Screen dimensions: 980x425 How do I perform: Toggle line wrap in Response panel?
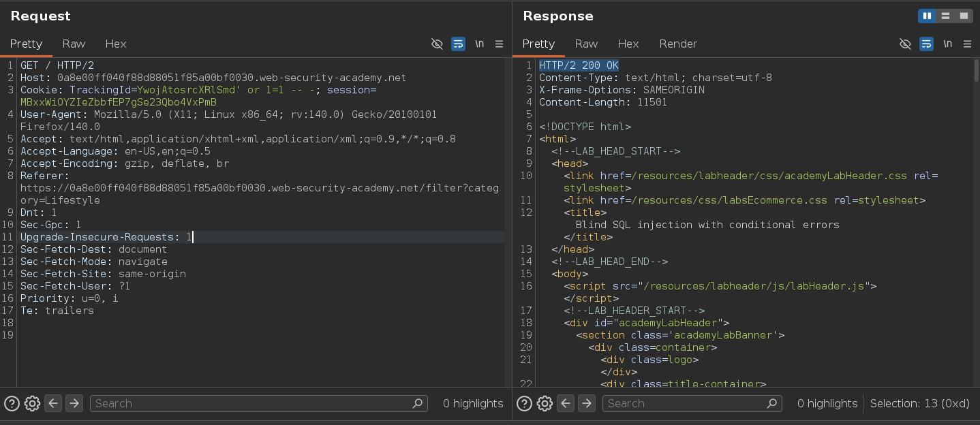(927, 44)
